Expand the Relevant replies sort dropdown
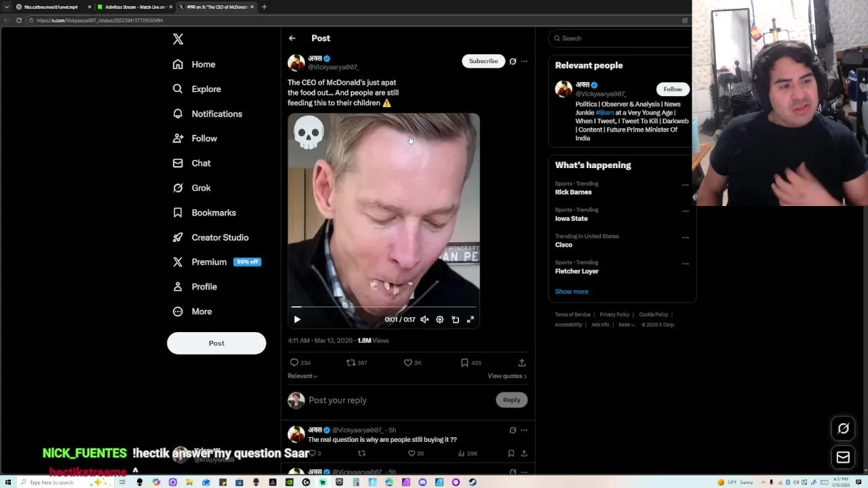This screenshot has width=868, height=488. pos(302,376)
